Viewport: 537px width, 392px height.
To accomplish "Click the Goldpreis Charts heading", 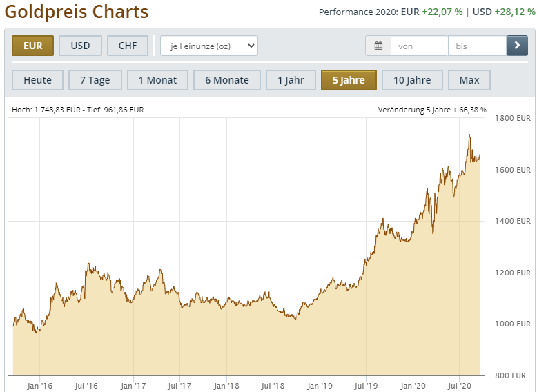I will [77, 12].
